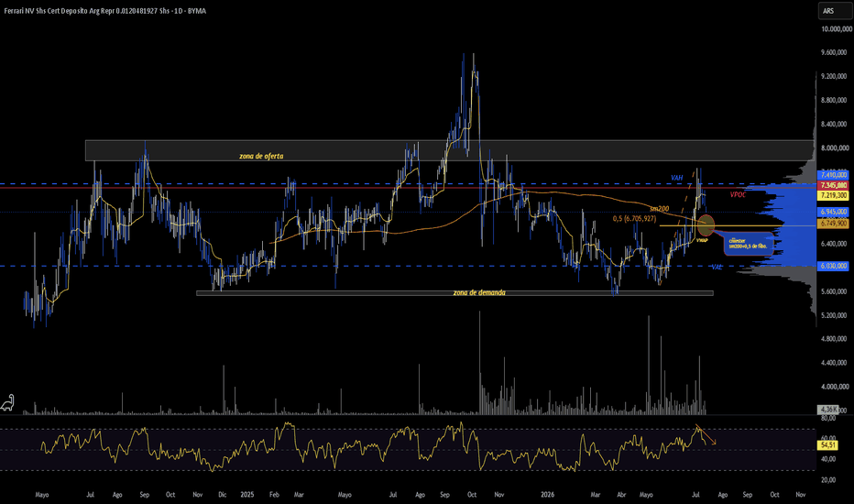This screenshot has width=854, height=504.
Task: Click the 4,36K volume tag
Action: pyautogui.click(x=828, y=409)
